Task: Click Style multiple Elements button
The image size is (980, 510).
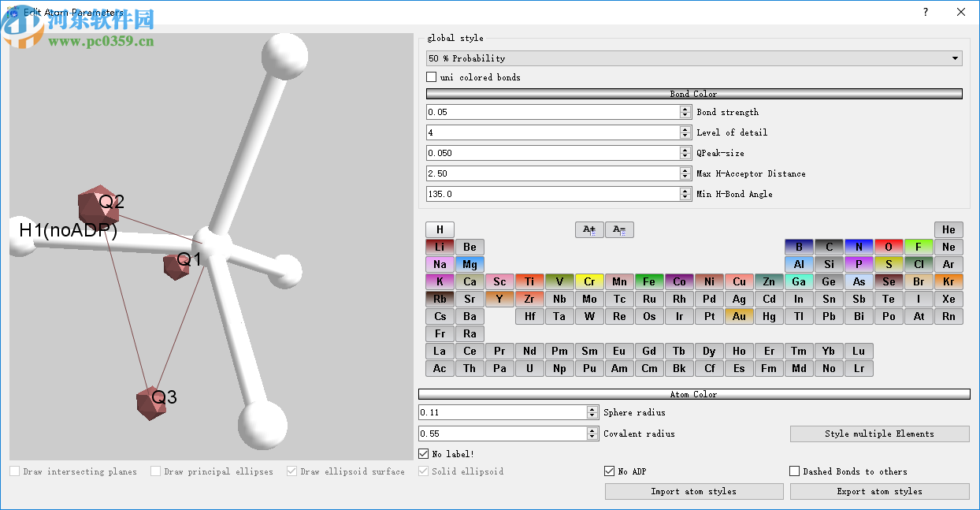Action: pyautogui.click(x=880, y=434)
